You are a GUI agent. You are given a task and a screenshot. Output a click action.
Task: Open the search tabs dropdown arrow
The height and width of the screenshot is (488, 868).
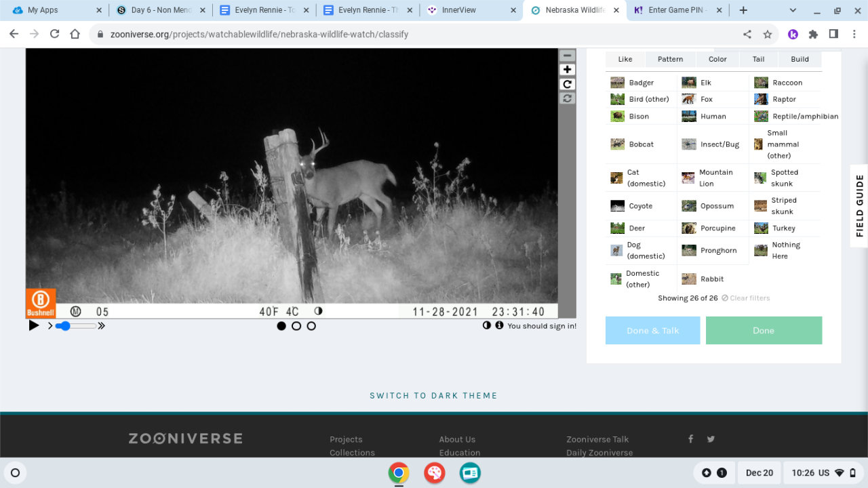(x=794, y=10)
